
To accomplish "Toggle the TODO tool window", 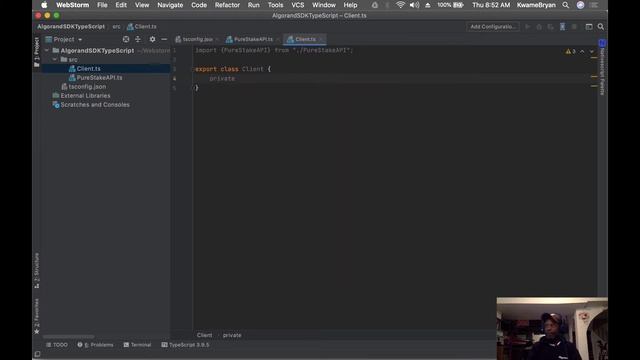I will [57, 345].
